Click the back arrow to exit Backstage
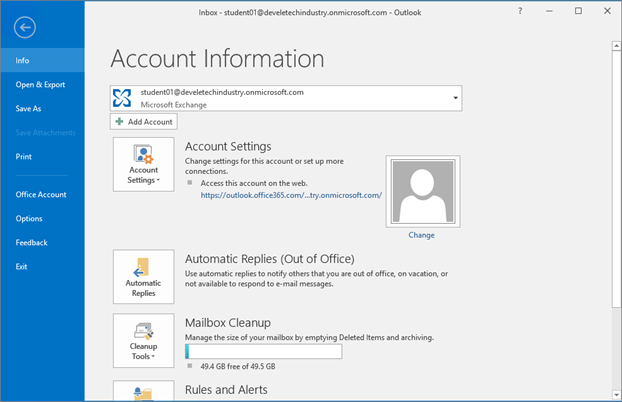The height and width of the screenshot is (402, 622). [25, 29]
